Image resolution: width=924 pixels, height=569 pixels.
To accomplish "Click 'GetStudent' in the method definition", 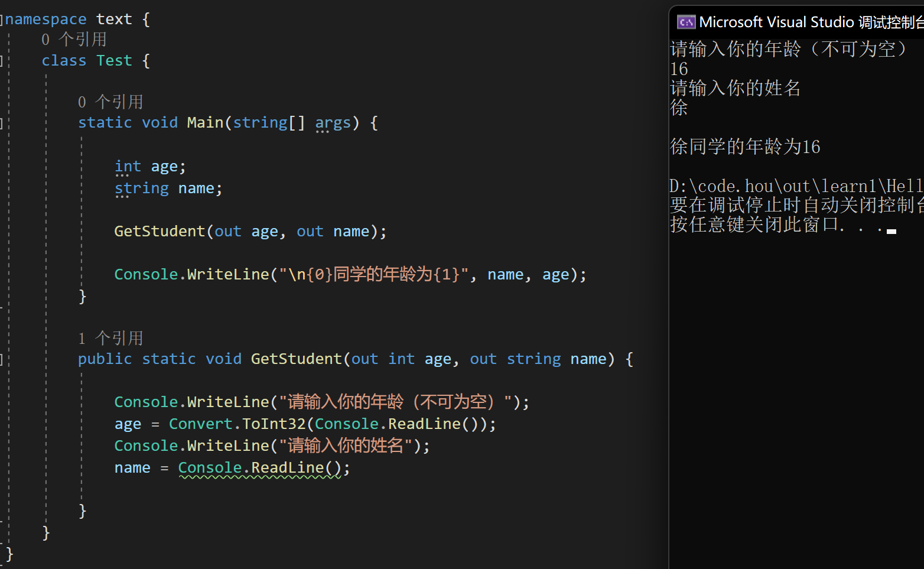I will tap(296, 359).
